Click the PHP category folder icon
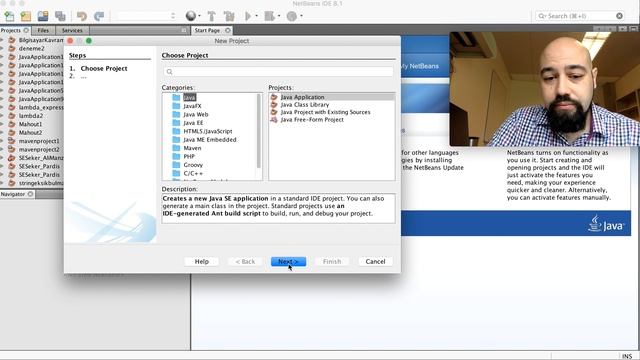Image resolution: width=640 pixels, height=360 pixels. (176, 156)
